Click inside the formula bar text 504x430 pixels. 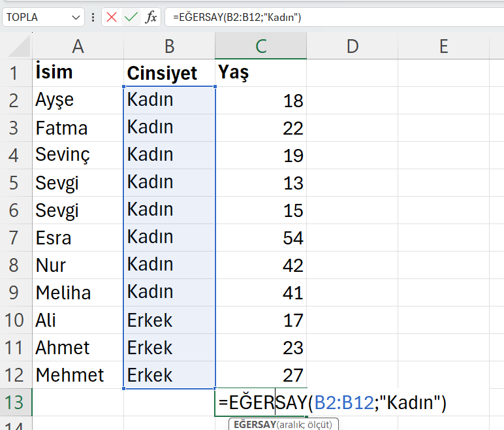click(334, 17)
